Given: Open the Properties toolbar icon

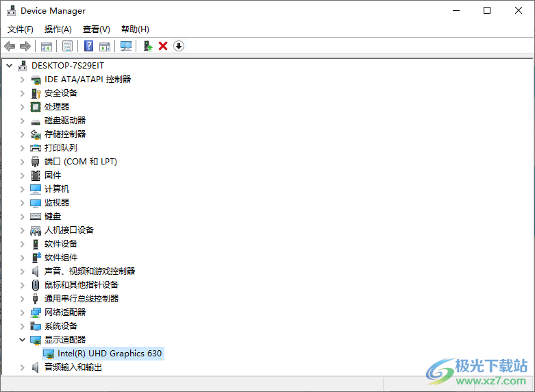Looking at the screenshot, I should (x=68, y=46).
